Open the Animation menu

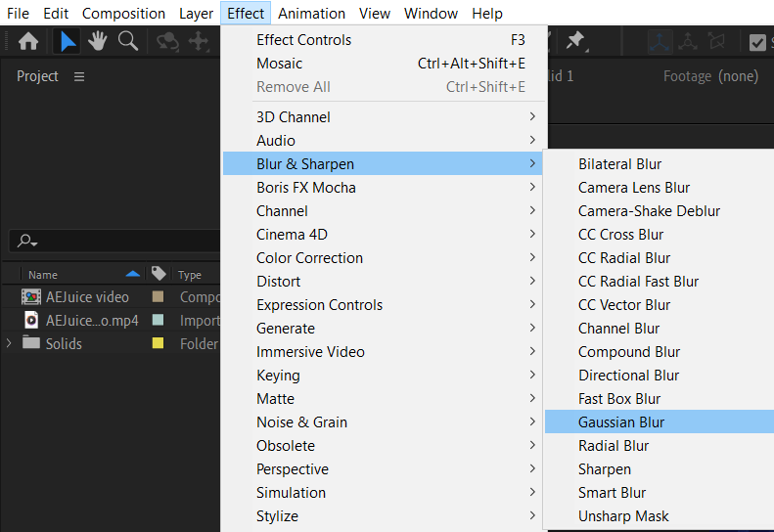click(x=311, y=14)
